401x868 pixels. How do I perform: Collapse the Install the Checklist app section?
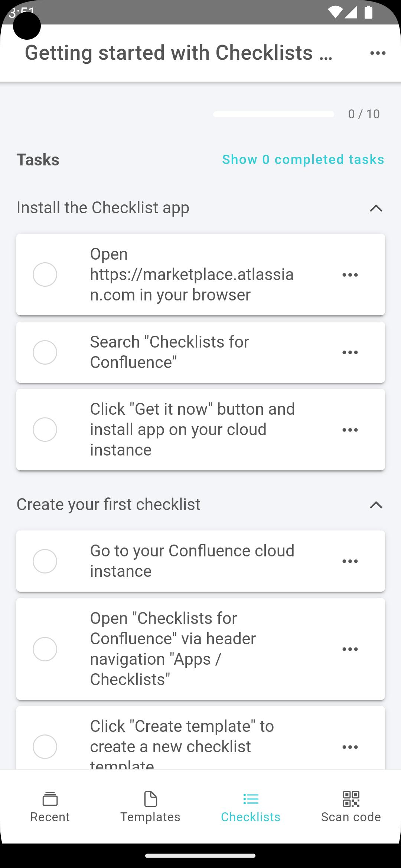(376, 208)
